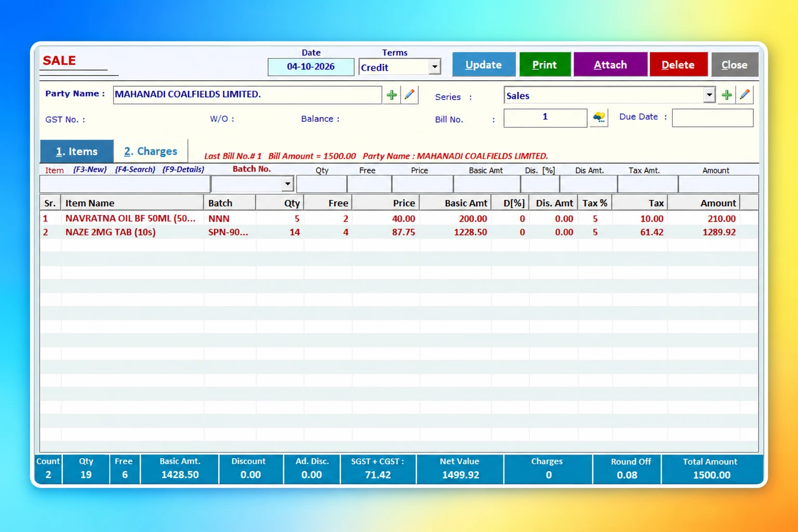Click the Round Off value 0.08

click(627, 474)
